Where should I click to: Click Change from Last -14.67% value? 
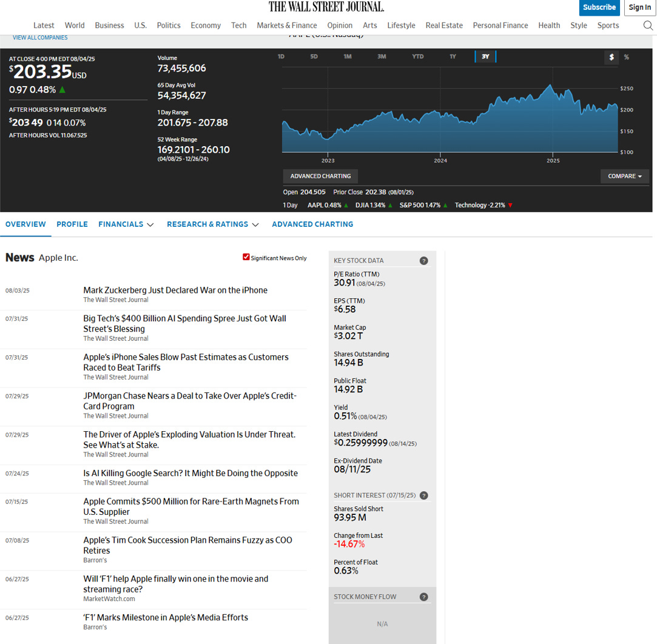pyautogui.click(x=349, y=545)
